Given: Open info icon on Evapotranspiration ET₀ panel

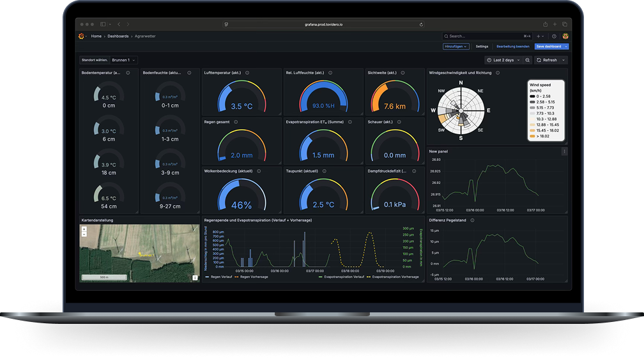Looking at the screenshot, I should [350, 122].
